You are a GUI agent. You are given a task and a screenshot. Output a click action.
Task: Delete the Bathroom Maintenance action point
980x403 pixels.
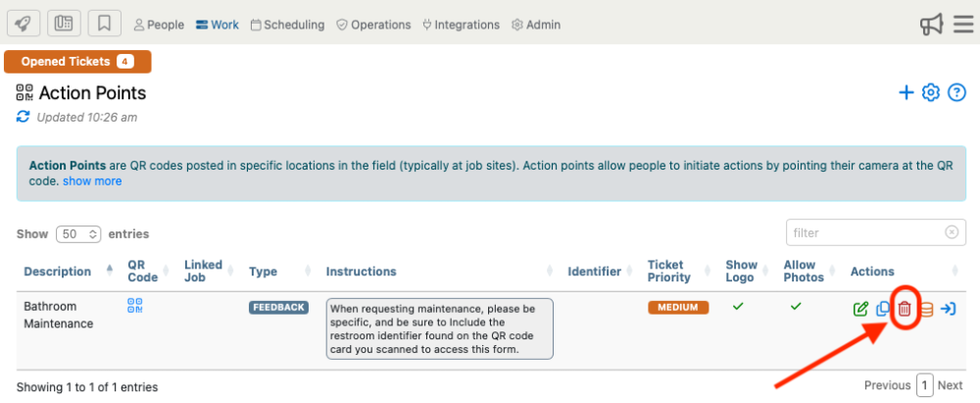(905, 310)
